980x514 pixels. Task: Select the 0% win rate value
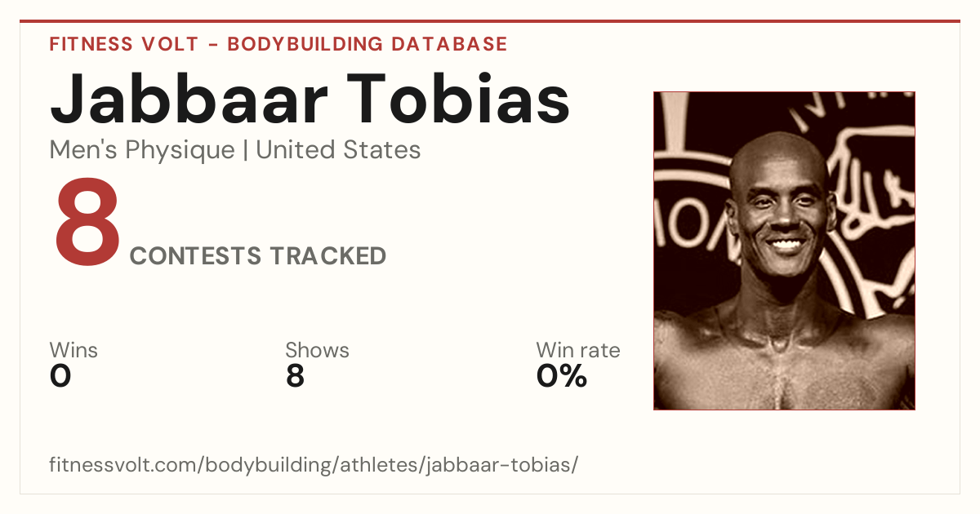562,376
